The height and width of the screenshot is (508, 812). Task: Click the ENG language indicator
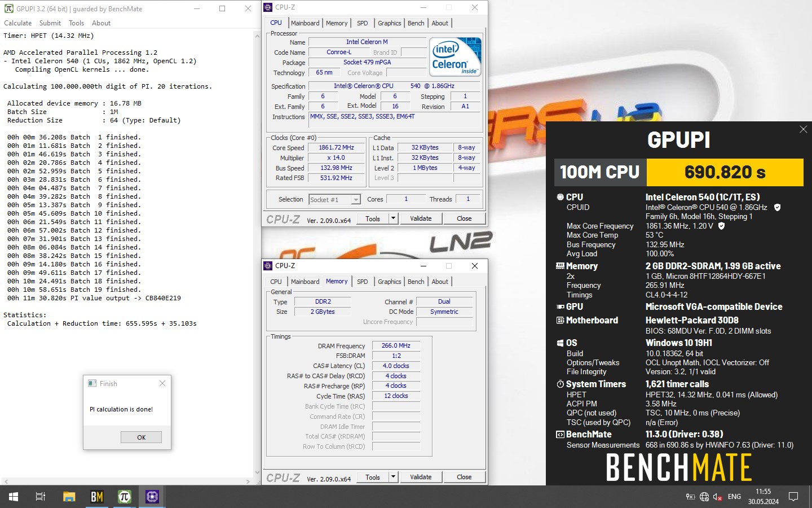pos(734,497)
